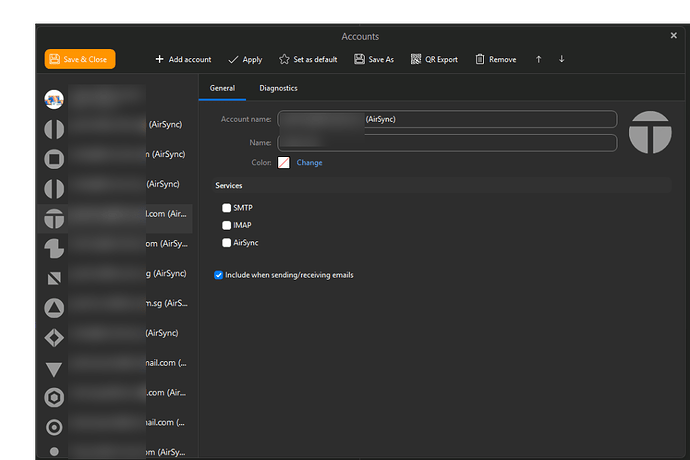Enable the IMAP service checkbox
This screenshot has width=690, height=460.
227,225
